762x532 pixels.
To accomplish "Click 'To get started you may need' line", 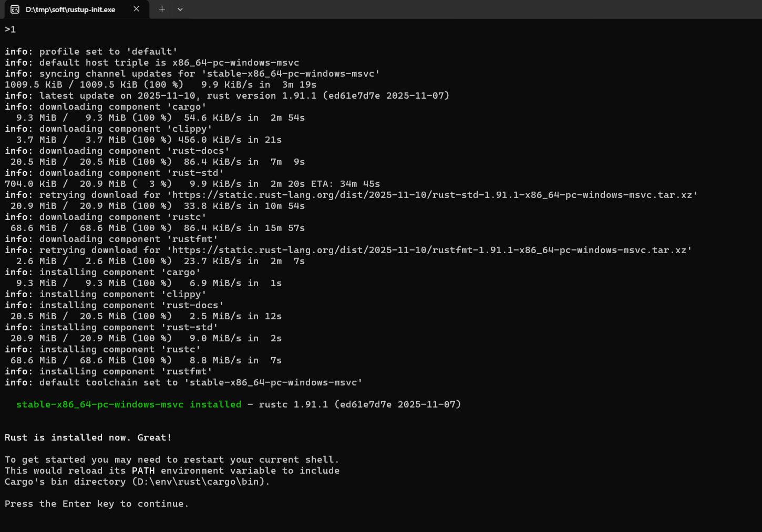I will pyautogui.click(x=172, y=460).
